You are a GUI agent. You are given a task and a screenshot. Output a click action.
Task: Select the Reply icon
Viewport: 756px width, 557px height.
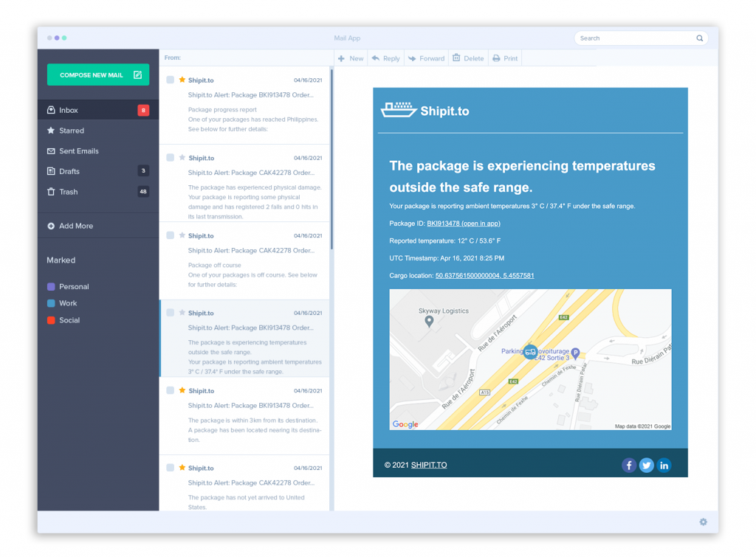[377, 58]
